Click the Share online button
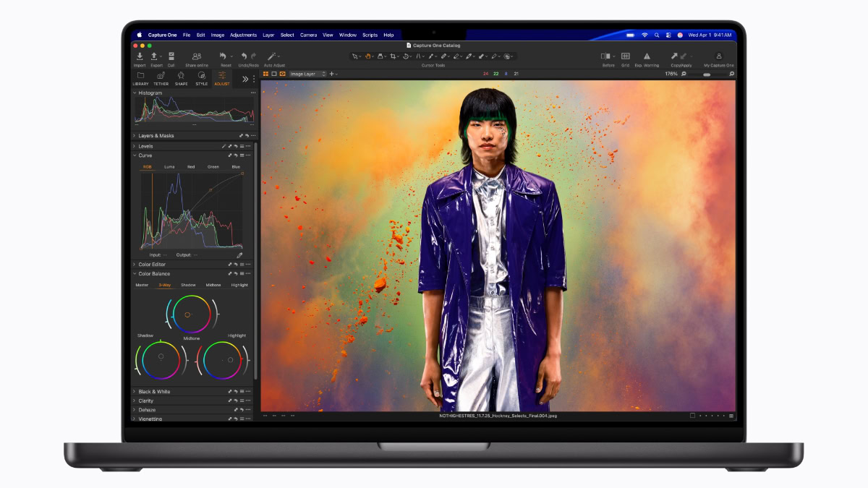Viewport: 868px width, 488px height. coord(196,56)
